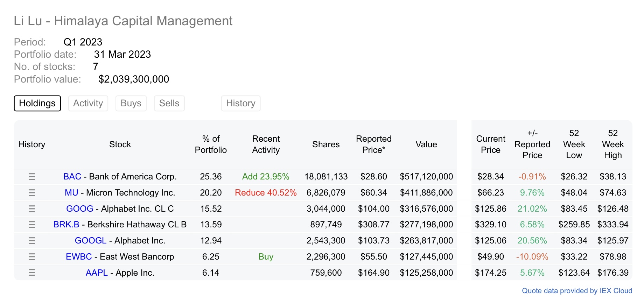Viewport: 644px width, 304px height.
Task: Click the reported price $164.90
Action: (x=374, y=273)
